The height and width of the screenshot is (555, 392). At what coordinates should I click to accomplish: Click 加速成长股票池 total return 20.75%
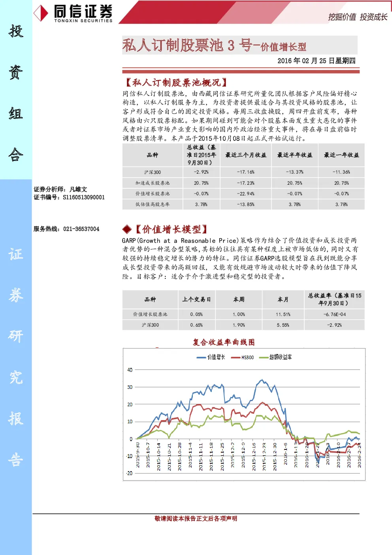[x=201, y=183]
